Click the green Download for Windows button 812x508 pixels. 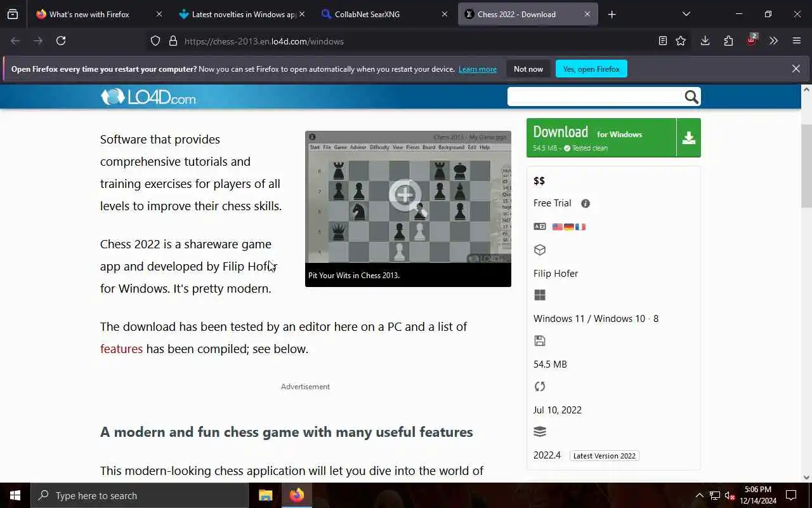pos(601,138)
